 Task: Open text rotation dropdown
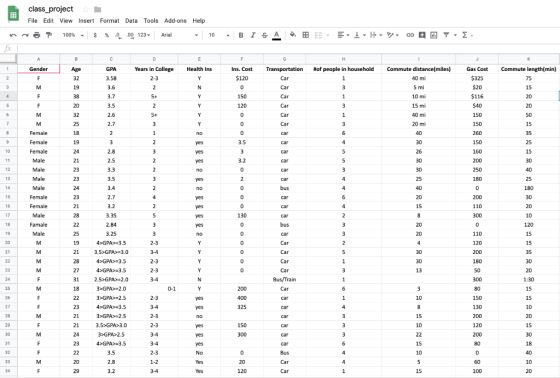393,35
